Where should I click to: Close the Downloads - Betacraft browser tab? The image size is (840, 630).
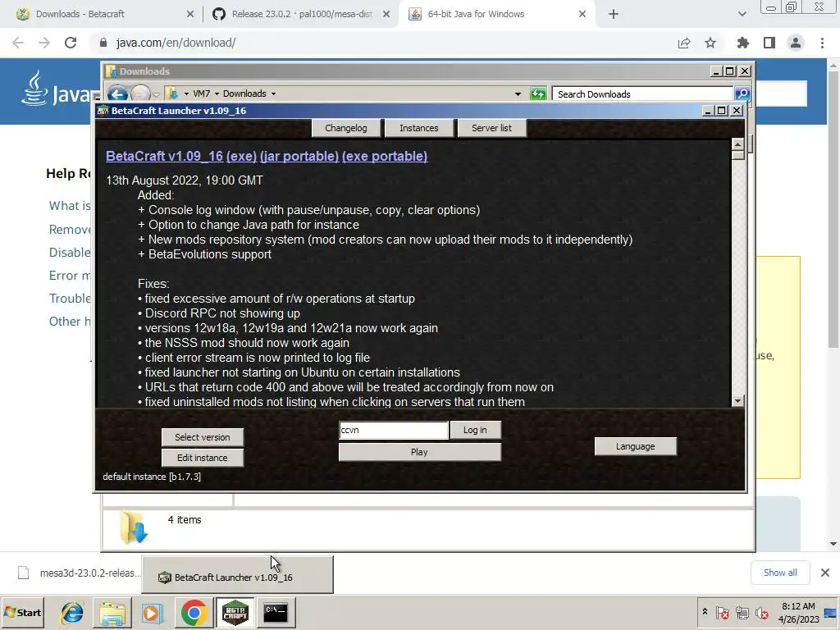coord(190,15)
